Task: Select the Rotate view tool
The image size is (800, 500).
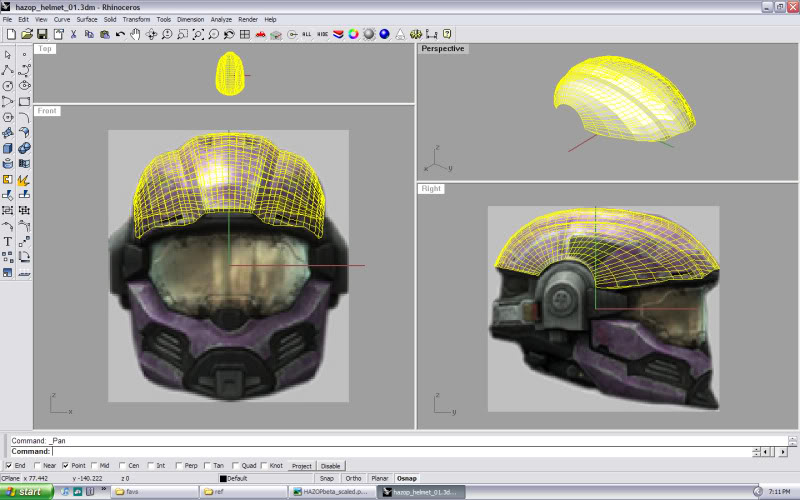Action: pyautogui.click(x=152, y=34)
